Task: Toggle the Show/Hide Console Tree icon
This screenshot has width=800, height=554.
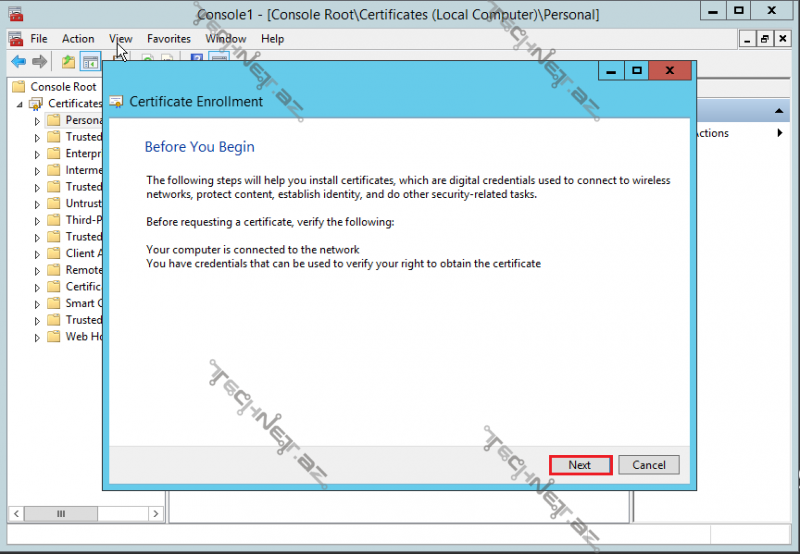Action: tap(90, 62)
